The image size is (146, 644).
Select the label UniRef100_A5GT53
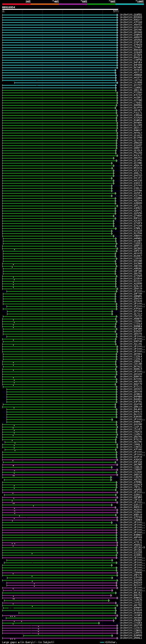(131, 158)
